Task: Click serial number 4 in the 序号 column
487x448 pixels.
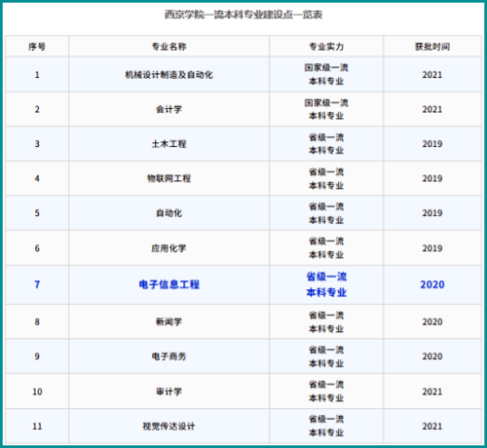Action: pos(37,178)
